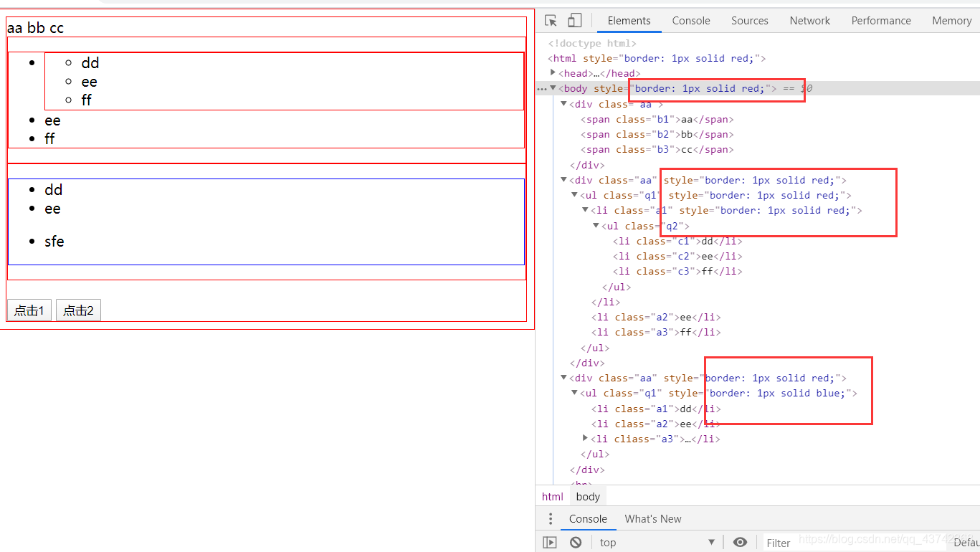Select the span class b2 line
The image size is (980, 552).
coord(657,134)
